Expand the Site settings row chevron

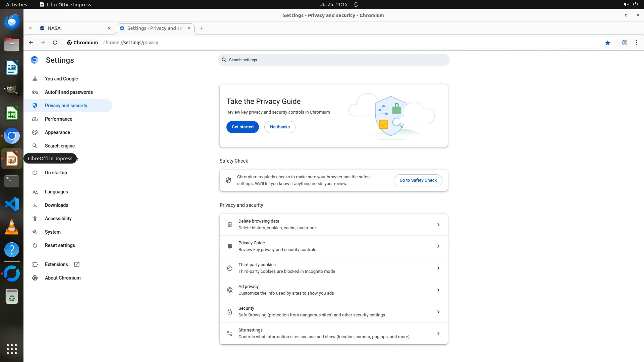(438, 334)
